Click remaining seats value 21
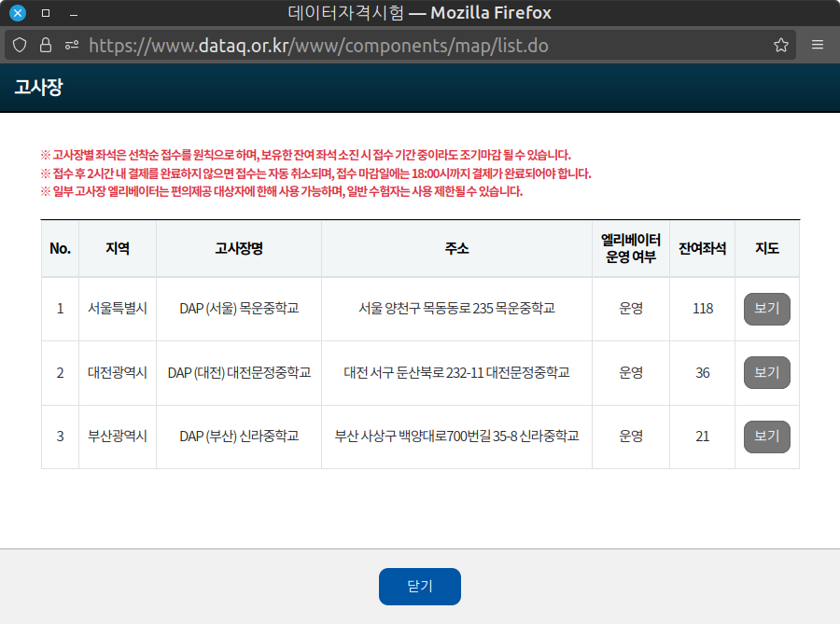 702,437
